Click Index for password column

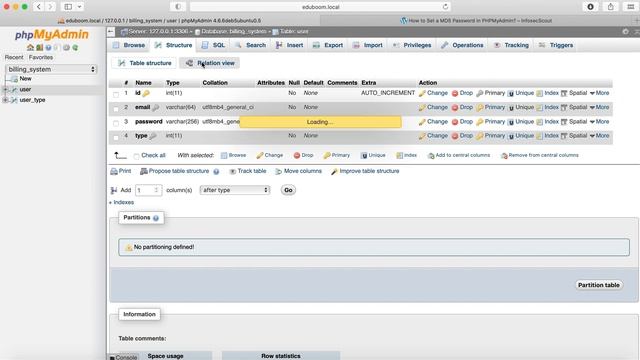pyautogui.click(x=547, y=122)
